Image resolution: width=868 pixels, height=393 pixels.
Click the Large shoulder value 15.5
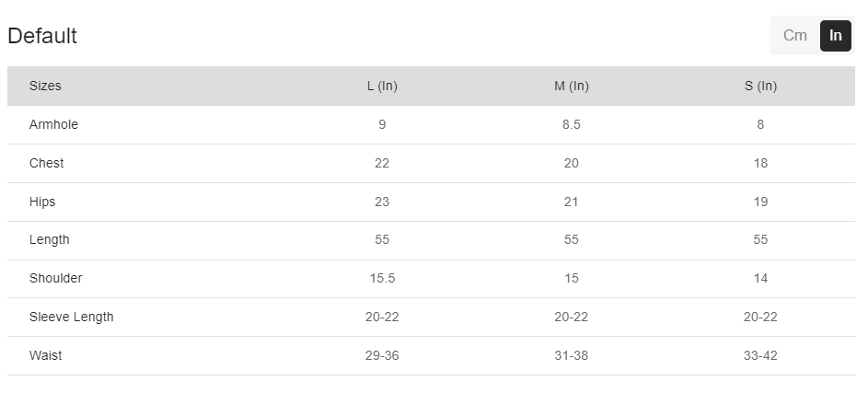[x=382, y=278]
